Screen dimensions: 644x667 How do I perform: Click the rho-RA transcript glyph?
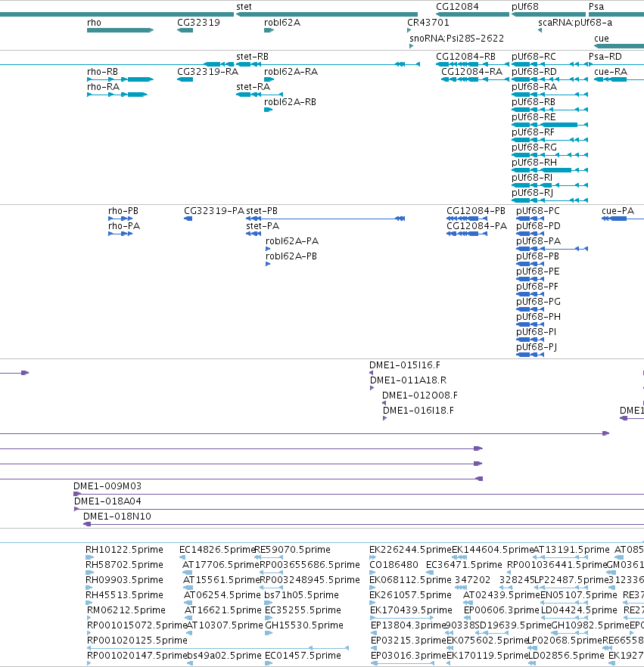click(x=117, y=95)
